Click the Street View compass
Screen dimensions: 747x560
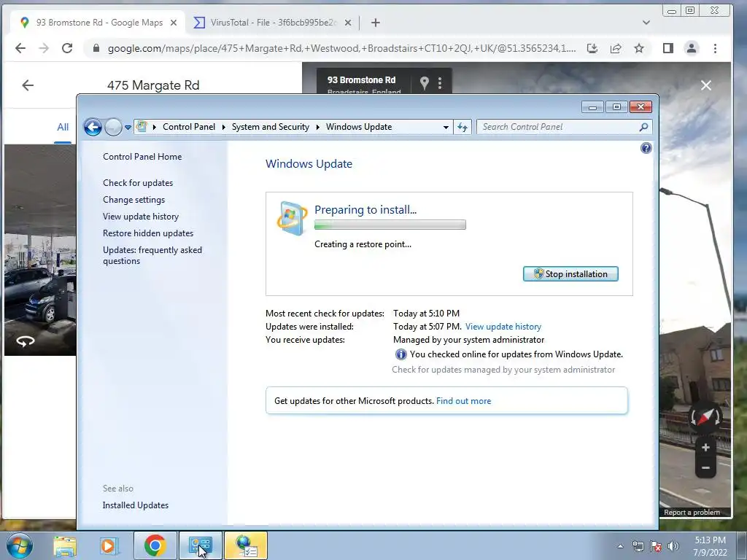(705, 417)
